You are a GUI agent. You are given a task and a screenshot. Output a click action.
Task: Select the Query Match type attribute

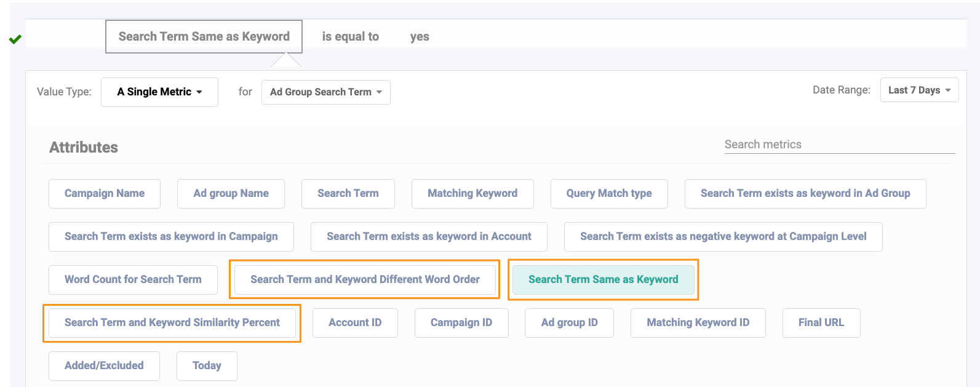[608, 194]
